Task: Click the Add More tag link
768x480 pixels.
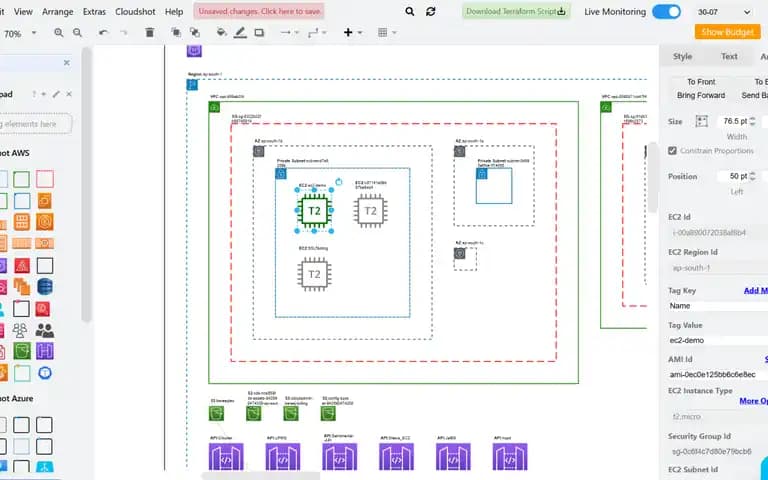Action: [756, 290]
